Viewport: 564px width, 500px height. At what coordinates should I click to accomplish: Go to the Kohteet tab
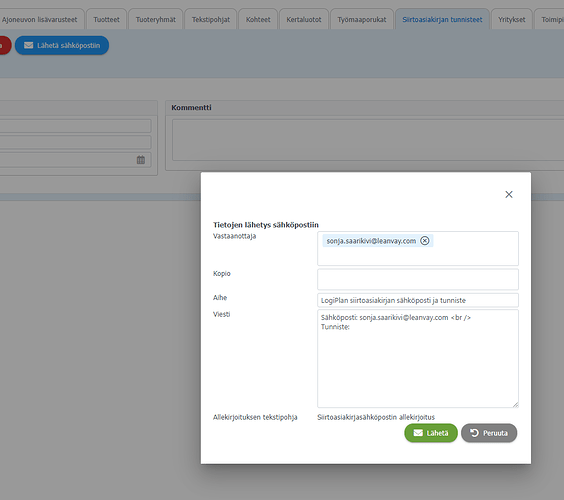258,19
